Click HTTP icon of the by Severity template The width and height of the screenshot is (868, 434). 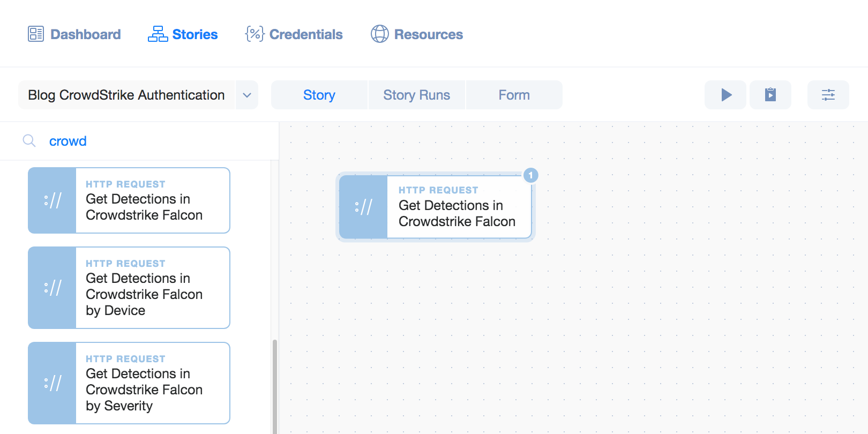tap(52, 383)
